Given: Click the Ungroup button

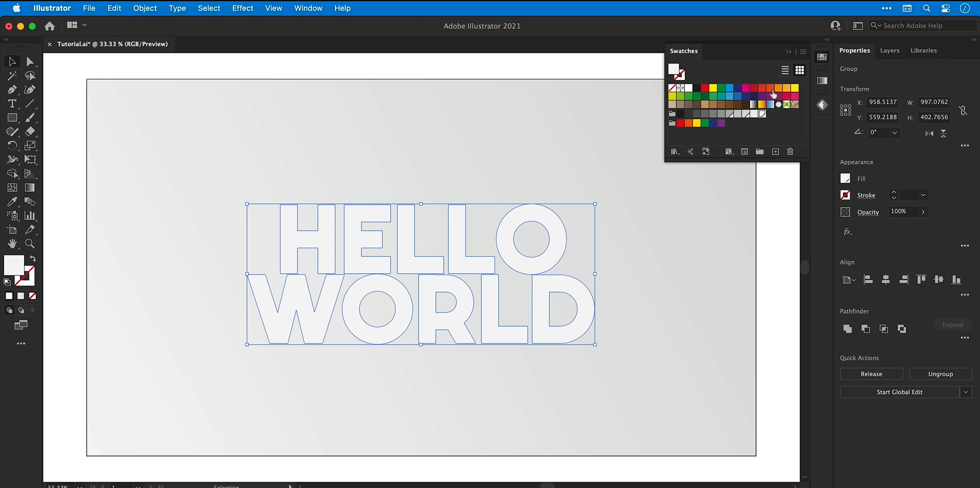Looking at the screenshot, I should (x=940, y=374).
